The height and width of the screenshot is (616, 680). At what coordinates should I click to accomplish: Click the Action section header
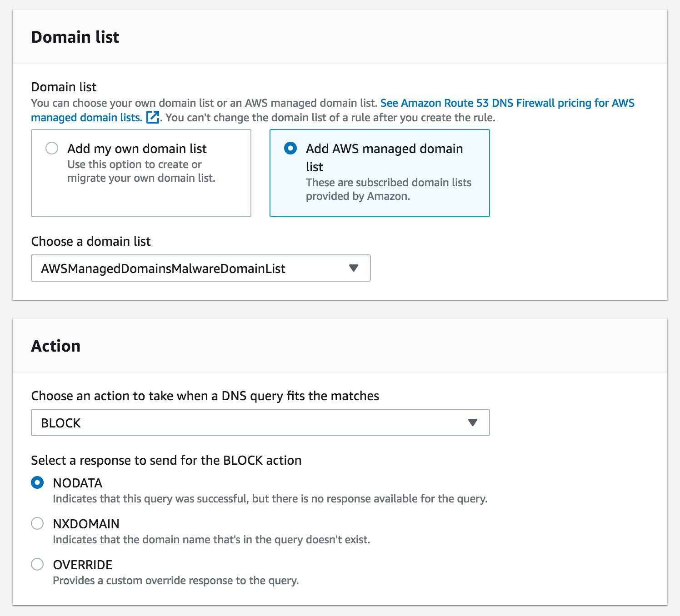click(56, 346)
